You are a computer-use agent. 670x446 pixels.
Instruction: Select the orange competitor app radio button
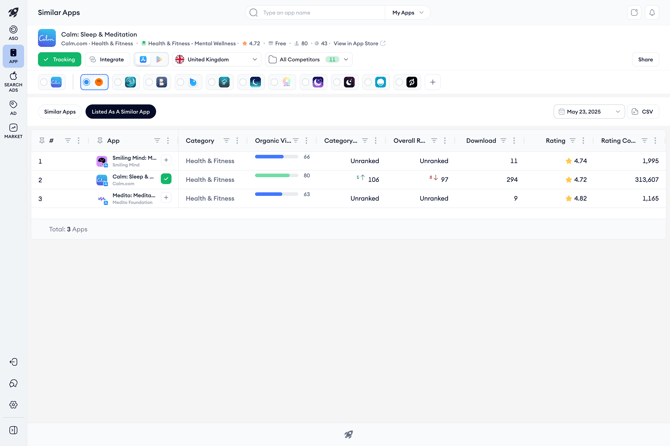[87, 82]
